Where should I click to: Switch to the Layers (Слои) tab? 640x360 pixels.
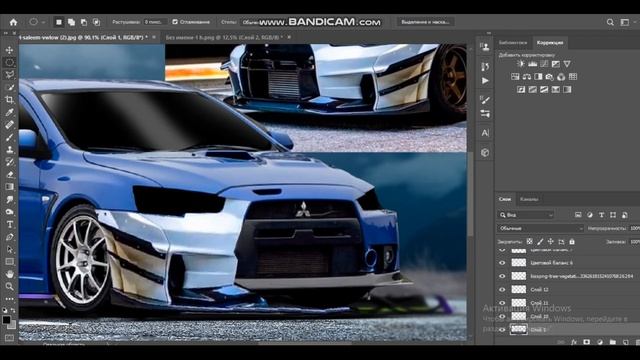505,199
